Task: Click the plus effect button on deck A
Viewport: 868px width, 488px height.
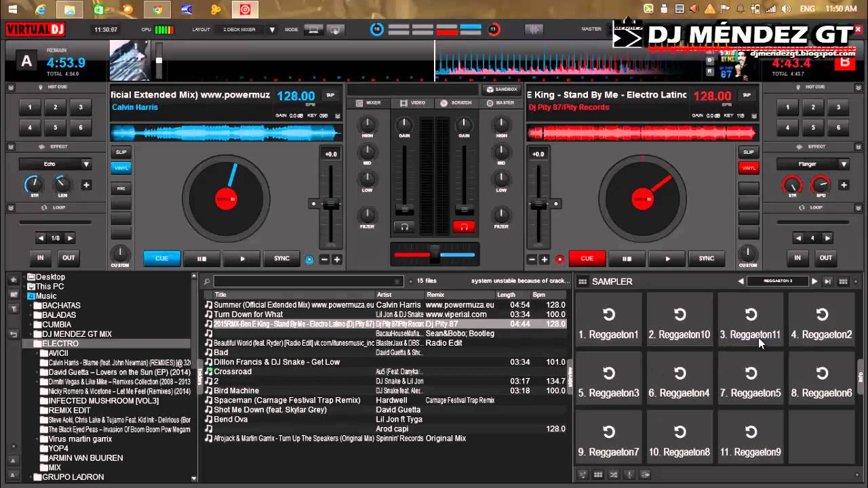Action: click(86, 185)
